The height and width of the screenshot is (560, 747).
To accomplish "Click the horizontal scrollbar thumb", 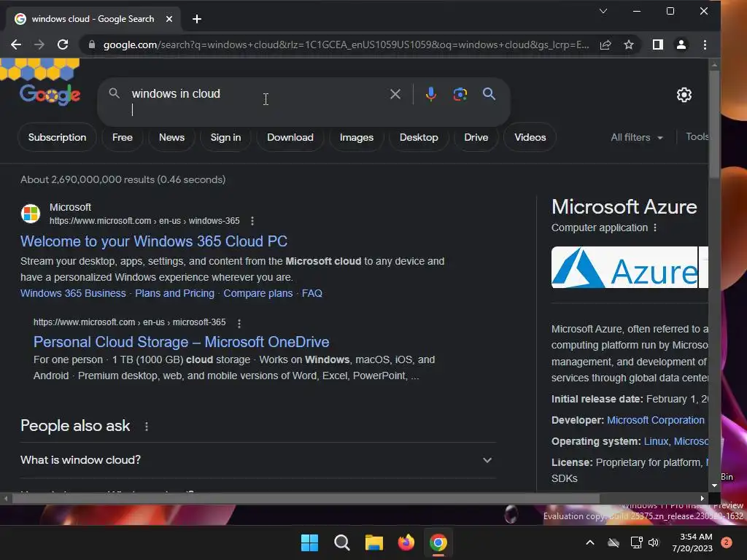I will tap(306, 499).
